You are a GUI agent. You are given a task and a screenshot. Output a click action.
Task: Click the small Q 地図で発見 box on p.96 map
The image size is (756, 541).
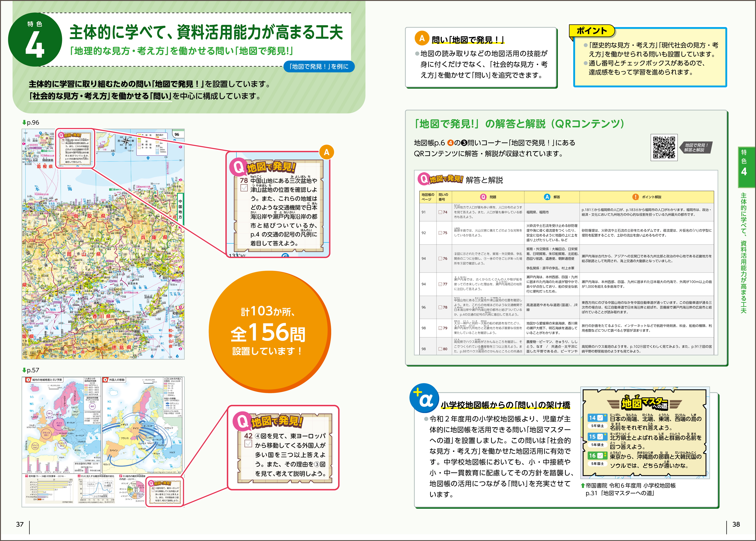point(75,149)
